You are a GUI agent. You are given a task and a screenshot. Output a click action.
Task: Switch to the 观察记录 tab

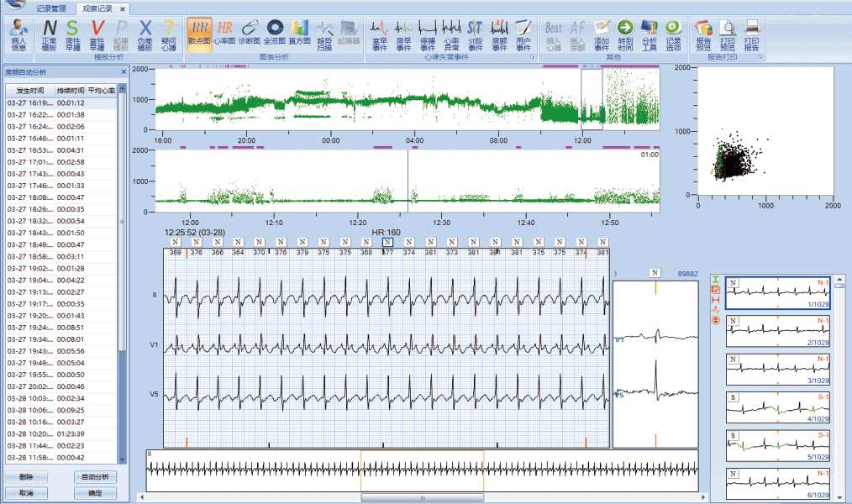[97, 8]
